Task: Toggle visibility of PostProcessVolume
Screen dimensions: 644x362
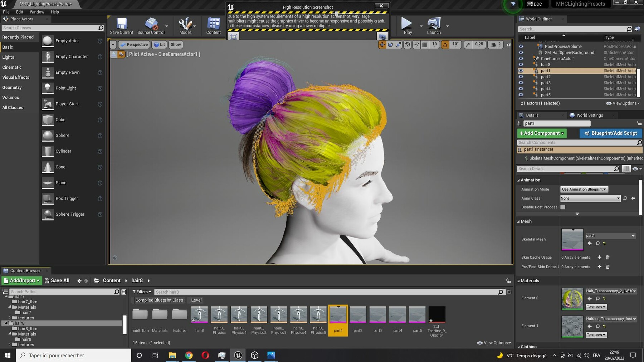Action: pos(521,47)
